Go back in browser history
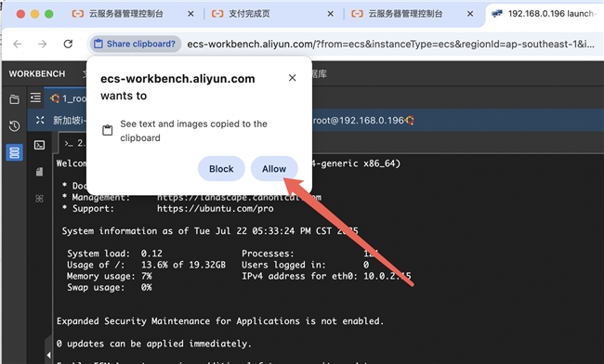This screenshot has height=364, width=604. click(x=18, y=44)
